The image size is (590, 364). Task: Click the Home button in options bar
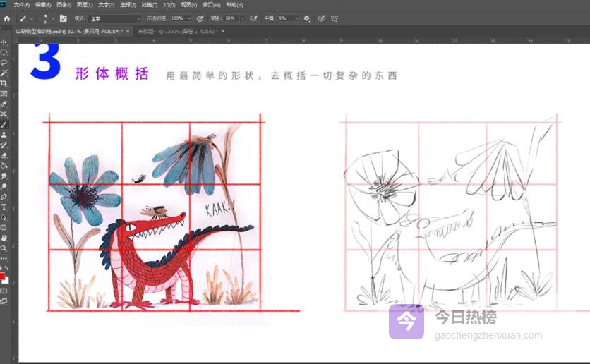pyautogui.click(x=7, y=18)
